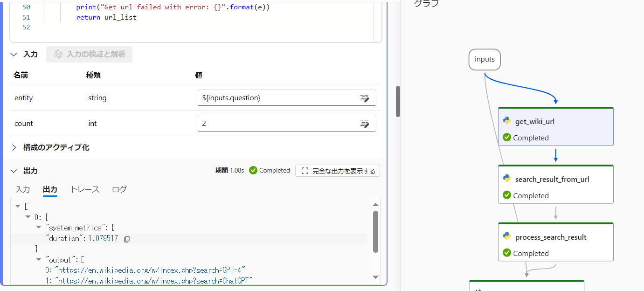Open the ログ tab
Viewport: 644px width, 291px height.
[119, 189]
